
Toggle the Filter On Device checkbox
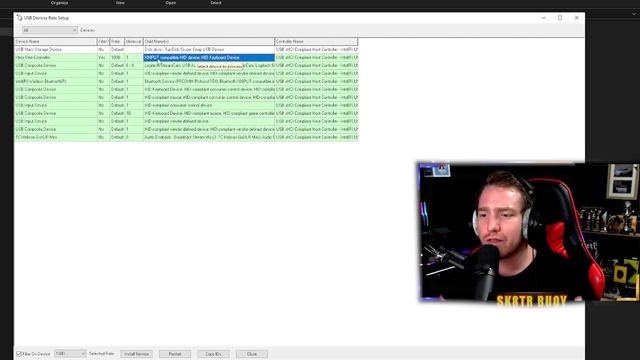(x=19, y=354)
